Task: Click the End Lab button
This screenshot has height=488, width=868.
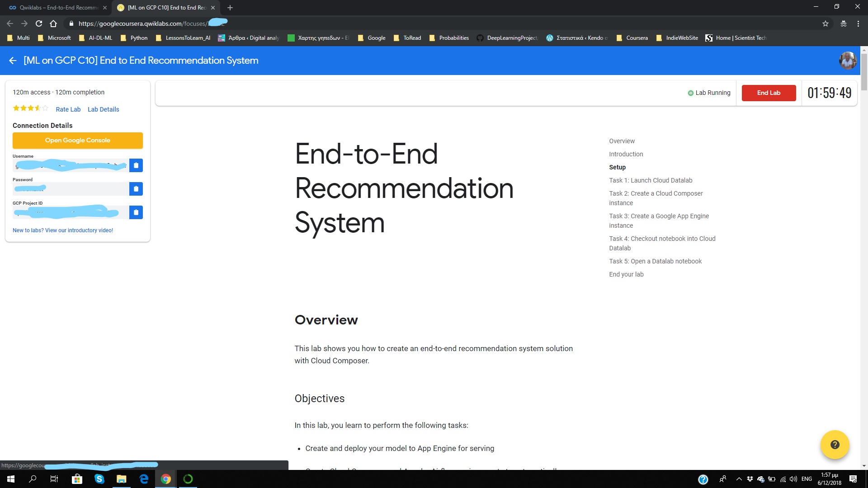Action: click(769, 93)
